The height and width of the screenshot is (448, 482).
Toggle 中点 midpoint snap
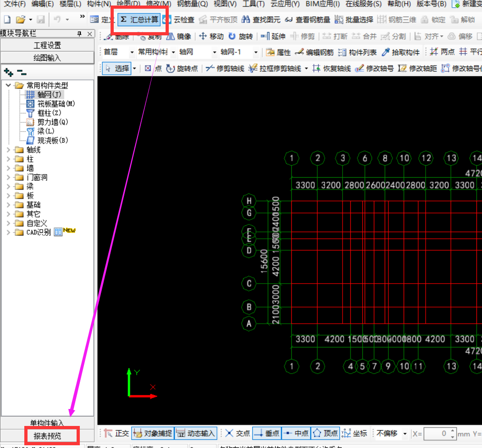point(296,433)
